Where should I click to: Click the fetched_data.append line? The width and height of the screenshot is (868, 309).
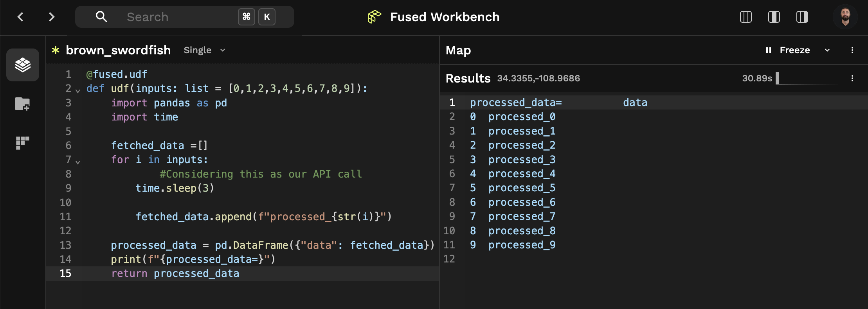[263, 217]
